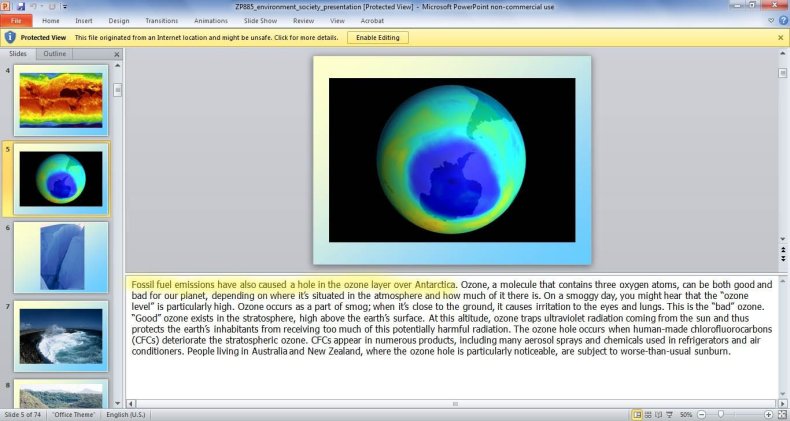This screenshot has width=790, height=421.
Task: Click the zoom slider handle
Action: (721, 415)
